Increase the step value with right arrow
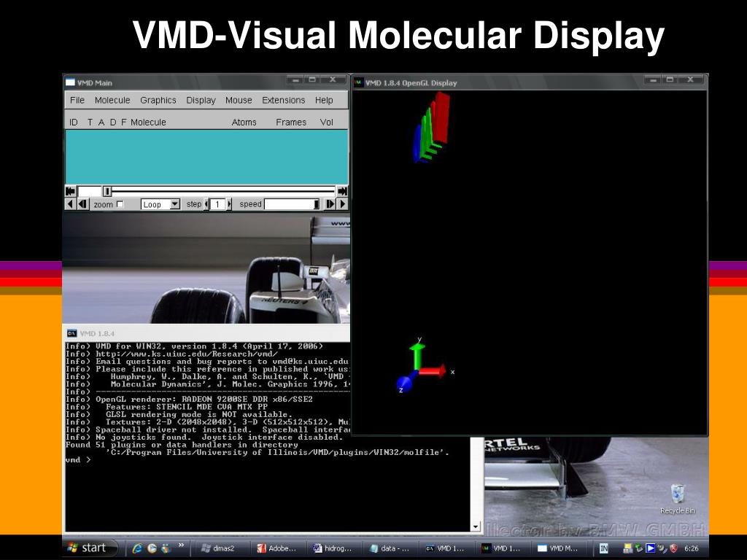 [x=229, y=204]
